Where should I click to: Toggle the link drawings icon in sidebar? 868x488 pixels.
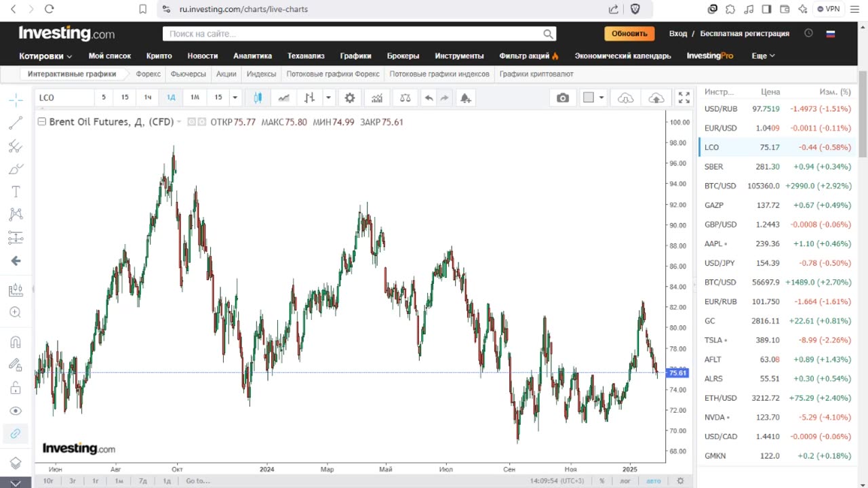tap(16, 434)
